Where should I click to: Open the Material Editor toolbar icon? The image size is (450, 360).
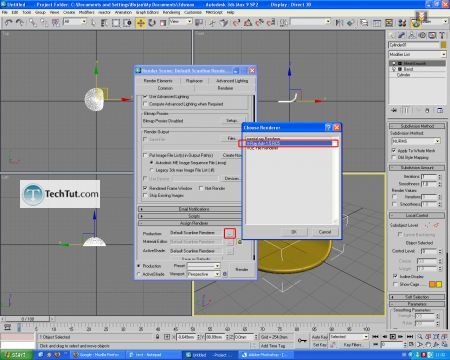(402, 23)
